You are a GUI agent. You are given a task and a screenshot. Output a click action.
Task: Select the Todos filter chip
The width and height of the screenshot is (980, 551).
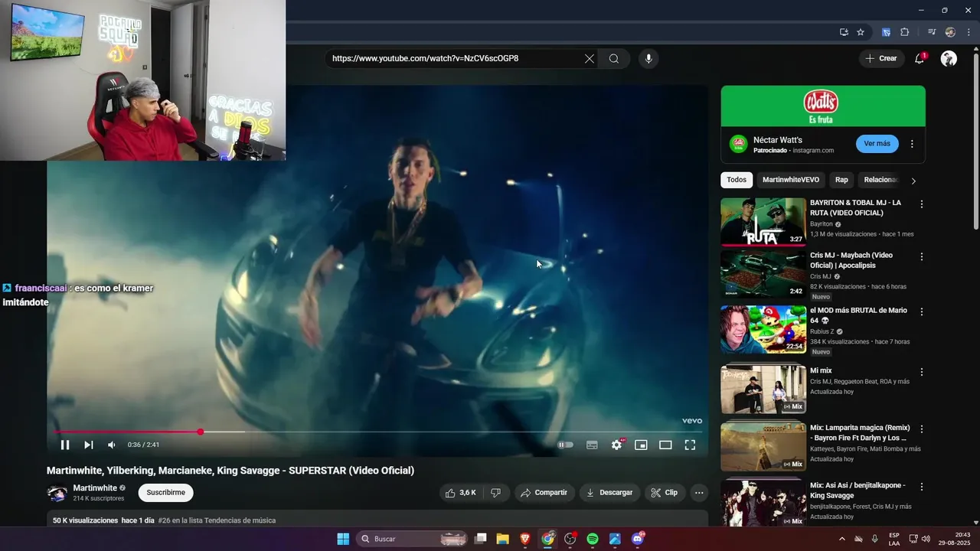click(737, 180)
